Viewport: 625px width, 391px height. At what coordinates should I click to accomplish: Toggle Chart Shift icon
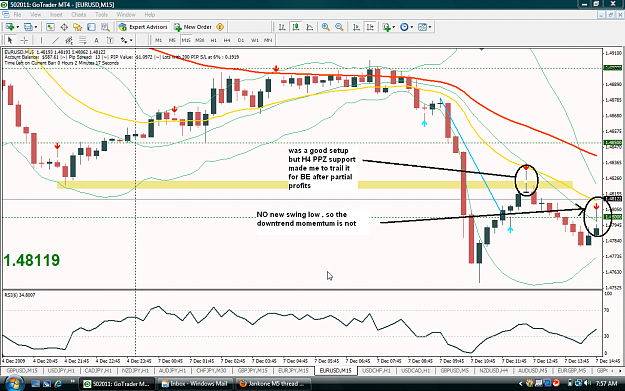pos(370,27)
